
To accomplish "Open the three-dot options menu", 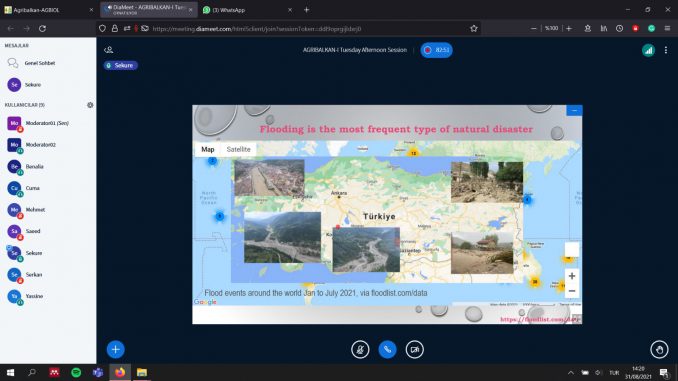I will (666, 50).
